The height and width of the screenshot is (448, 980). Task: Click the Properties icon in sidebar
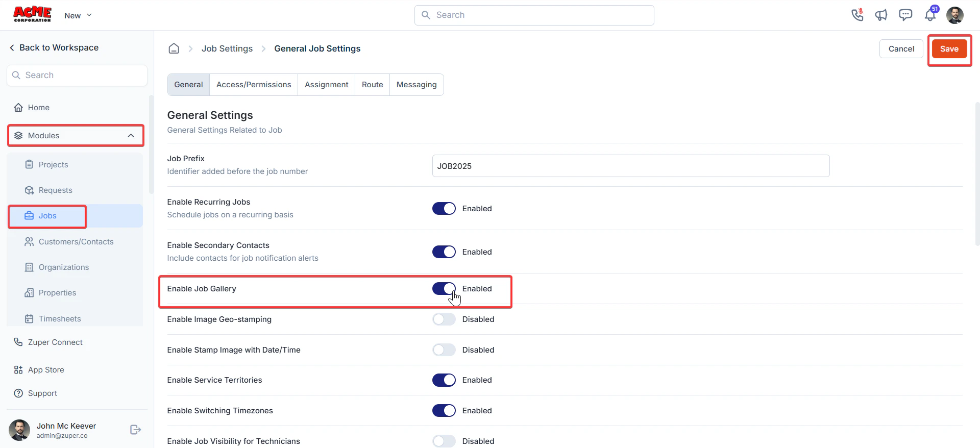click(29, 292)
